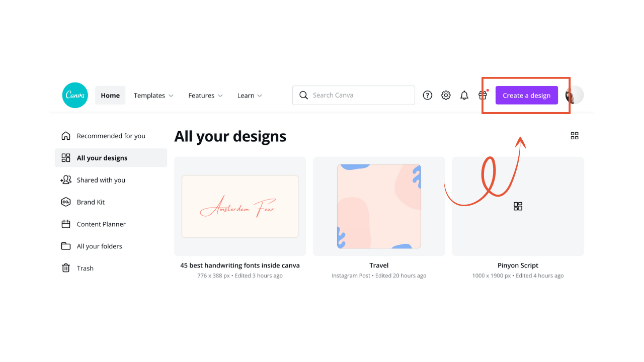The width and height of the screenshot is (644, 362).
Task: Expand the Learn dropdown
Action: pyautogui.click(x=249, y=95)
